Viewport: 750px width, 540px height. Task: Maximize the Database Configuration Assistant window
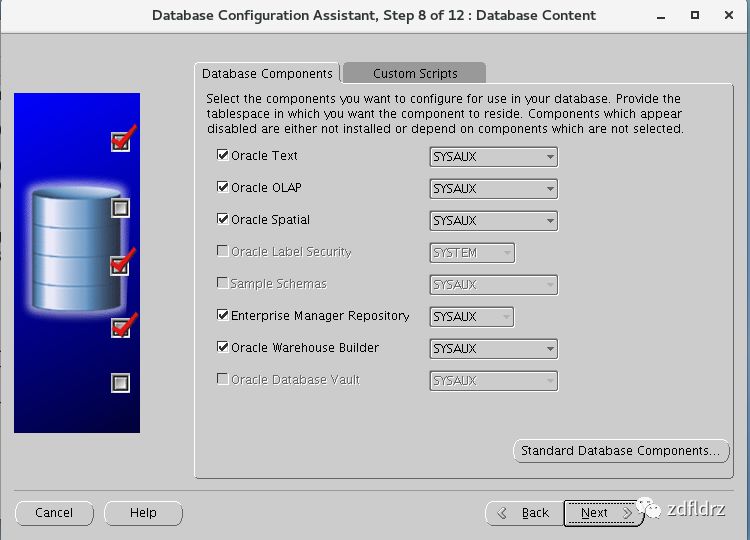coord(695,15)
